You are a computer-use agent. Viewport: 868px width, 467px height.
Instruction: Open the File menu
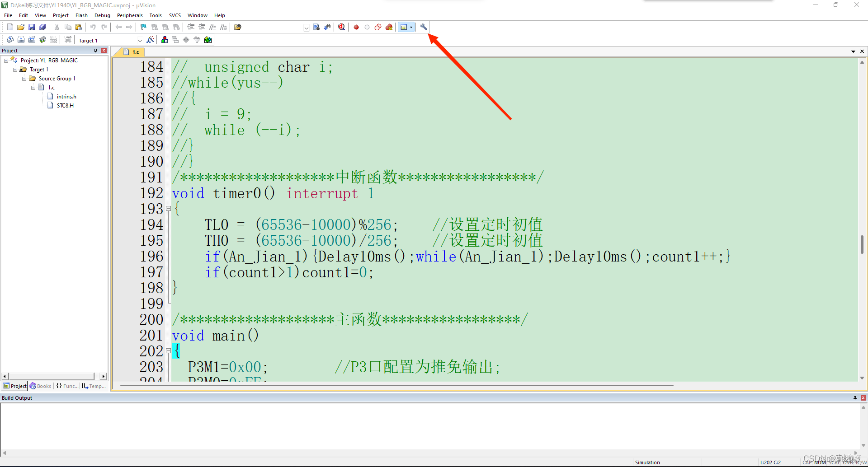click(8, 15)
